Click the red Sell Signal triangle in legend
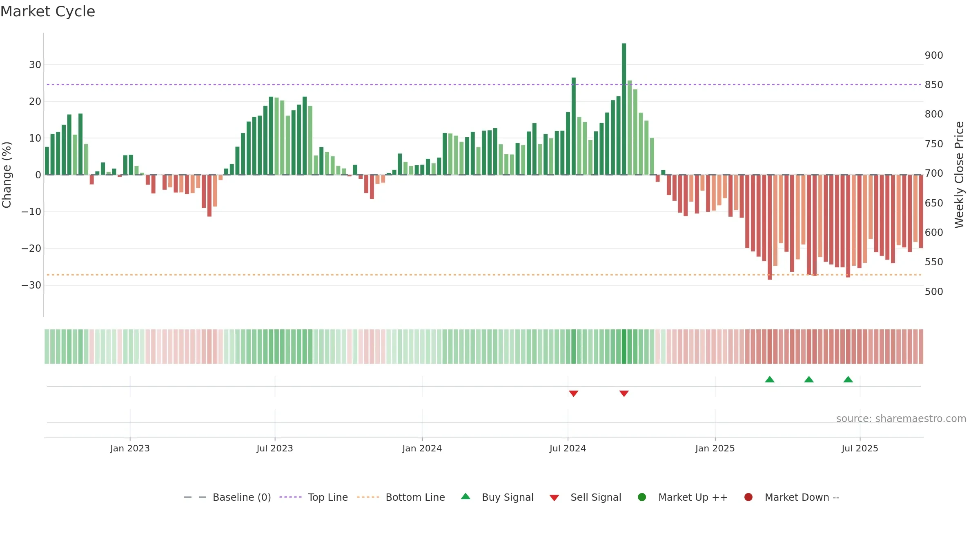Image resolution: width=980 pixels, height=551 pixels. (x=554, y=498)
